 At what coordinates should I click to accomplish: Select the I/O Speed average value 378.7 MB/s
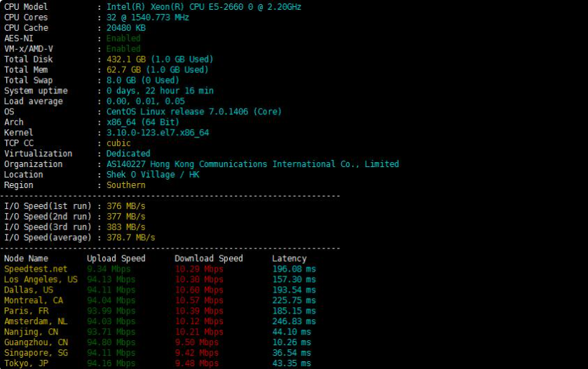click(x=130, y=237)
